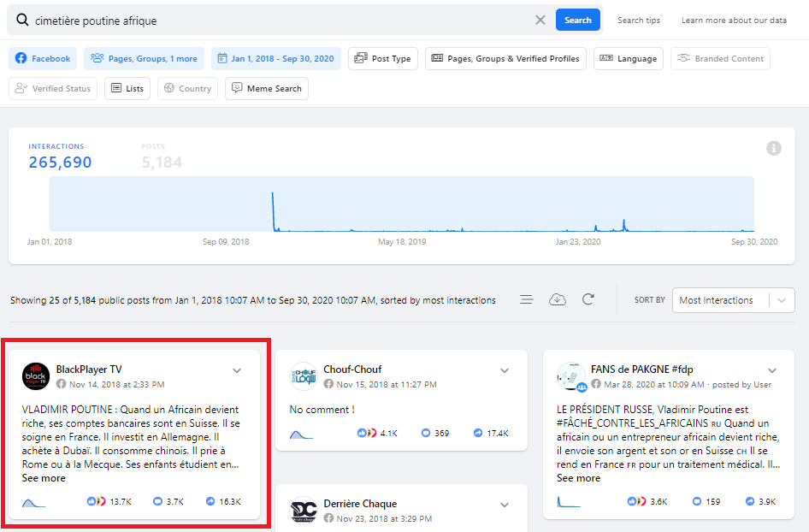
Task: Open the Search tips link
Action: point(639,21)
